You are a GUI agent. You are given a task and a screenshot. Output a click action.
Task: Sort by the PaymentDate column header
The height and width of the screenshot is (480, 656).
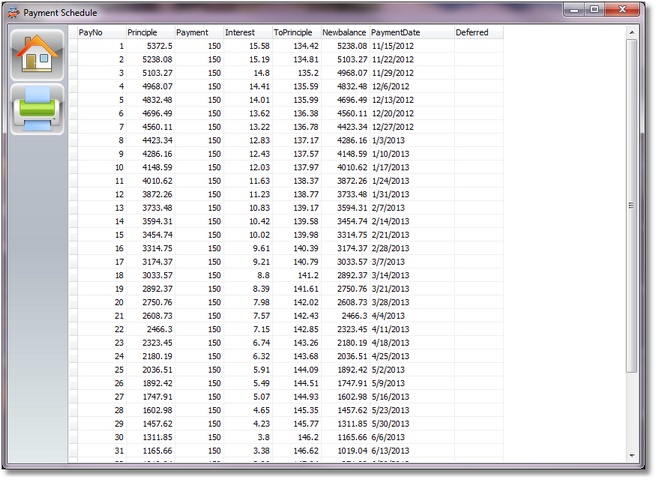point(410,32)
